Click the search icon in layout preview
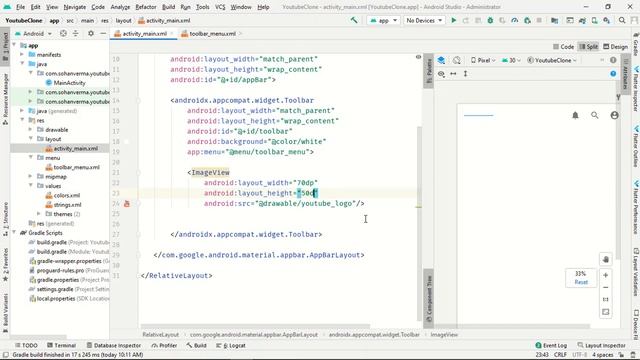Viewport: 640px width, 360px height. pos(595,116)
